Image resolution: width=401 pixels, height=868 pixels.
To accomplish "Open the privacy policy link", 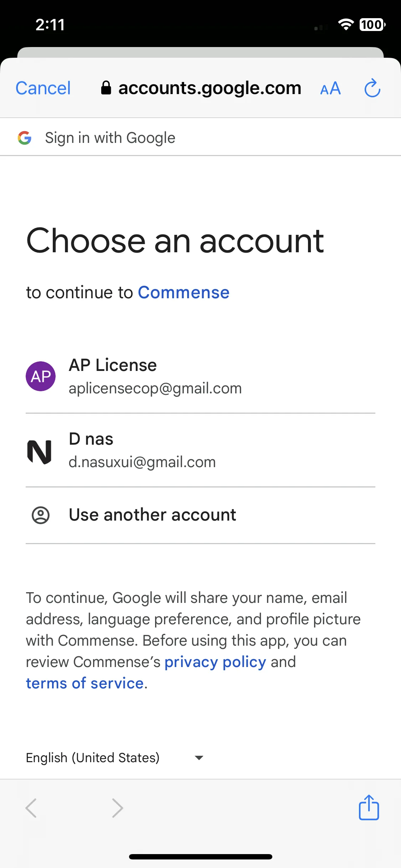I will [215, 662].
